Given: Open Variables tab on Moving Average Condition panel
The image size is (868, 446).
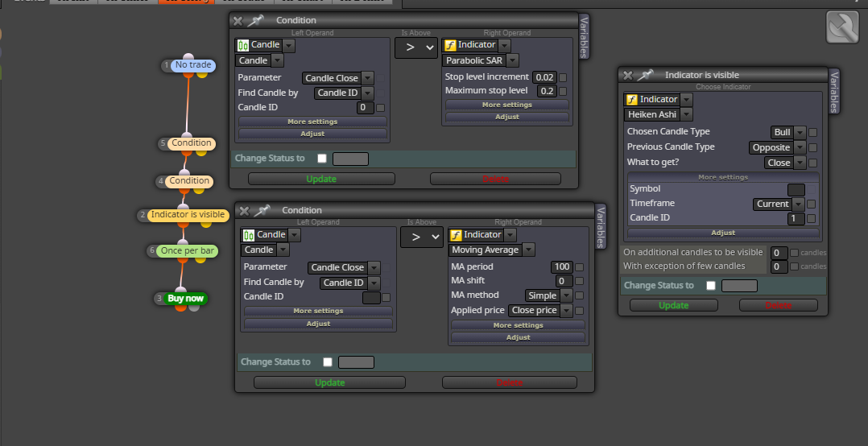Looking at the screenshot, I should [601, 227].
